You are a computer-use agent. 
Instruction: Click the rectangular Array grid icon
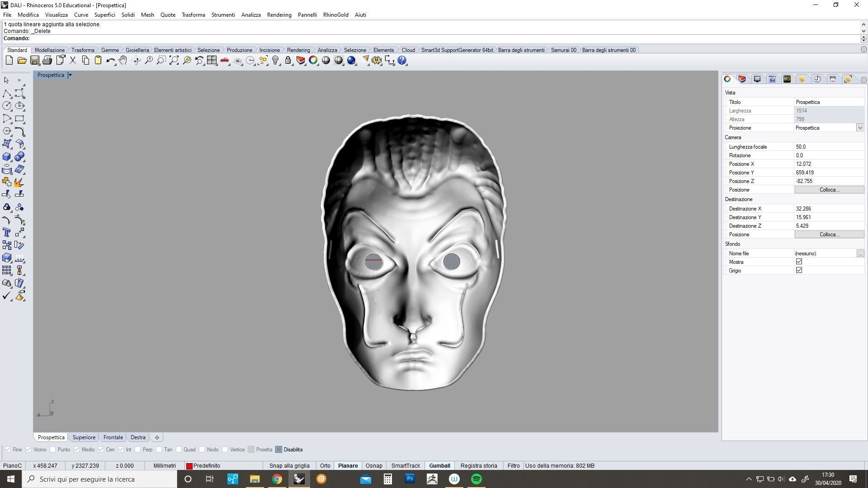point(7,270)
